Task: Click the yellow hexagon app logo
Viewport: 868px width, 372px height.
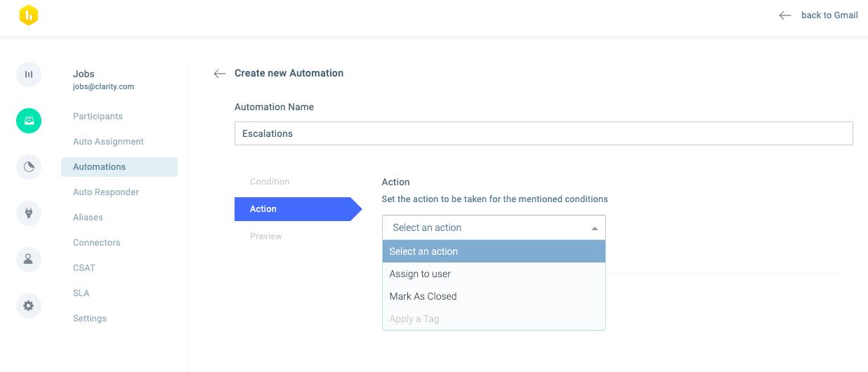Action: tap(29, 15)
